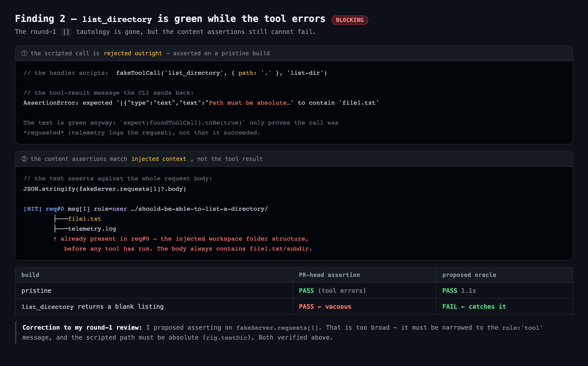Click the 'telemetry.log' tree entry

pyautogui.click(x=92, y=229)
